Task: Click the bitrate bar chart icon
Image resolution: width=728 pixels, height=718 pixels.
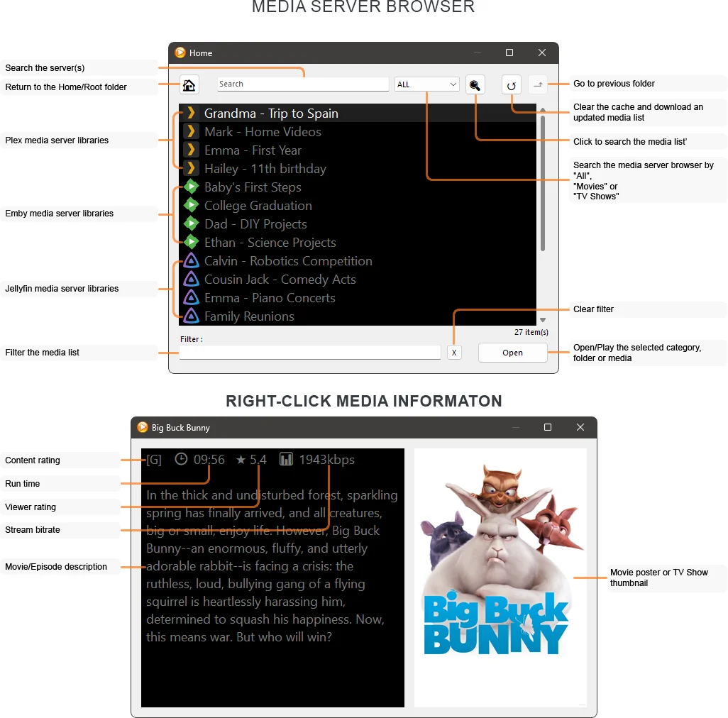Action: 286,459
